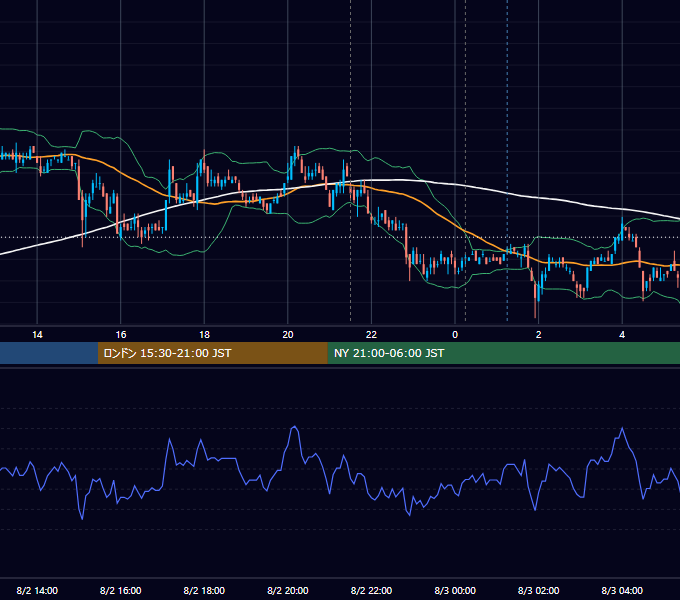Click the NY 21:00-06:00 JST session bar
Viewport: 680px width, 600px height.
[x=503, y=353]
